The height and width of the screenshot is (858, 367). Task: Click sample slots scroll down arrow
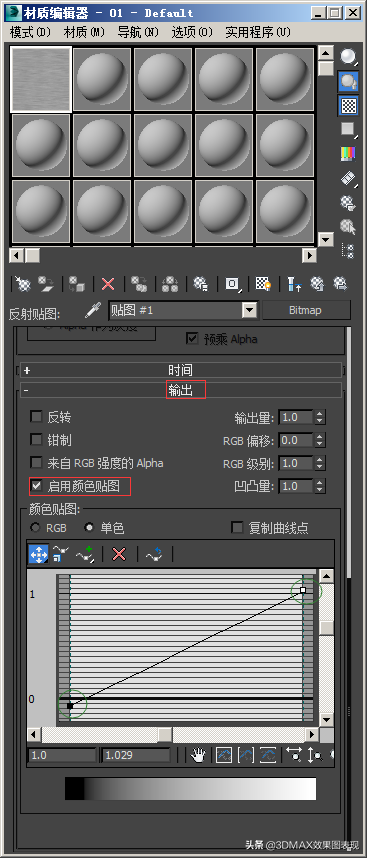(x=326, y=239)
